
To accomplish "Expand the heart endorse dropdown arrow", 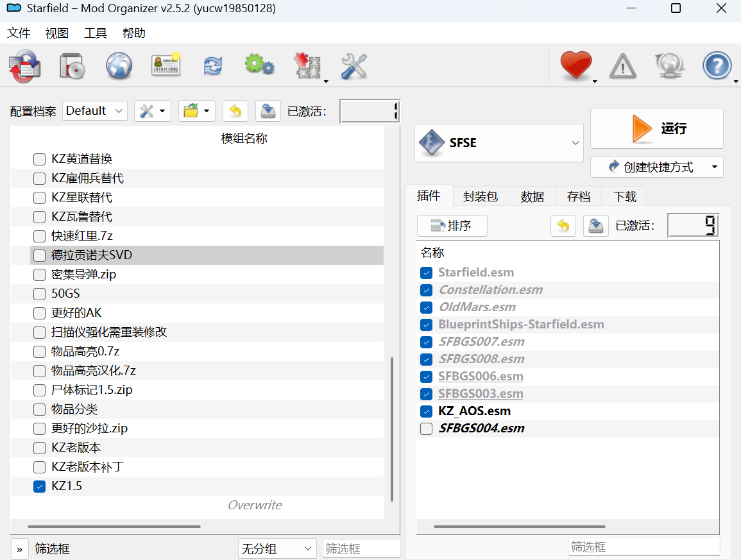I will pos(595,81).
